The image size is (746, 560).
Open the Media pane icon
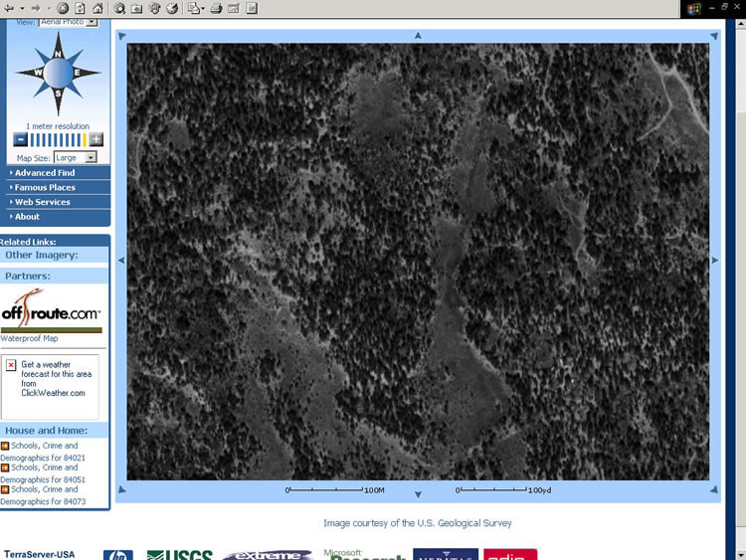pos(154,8)
